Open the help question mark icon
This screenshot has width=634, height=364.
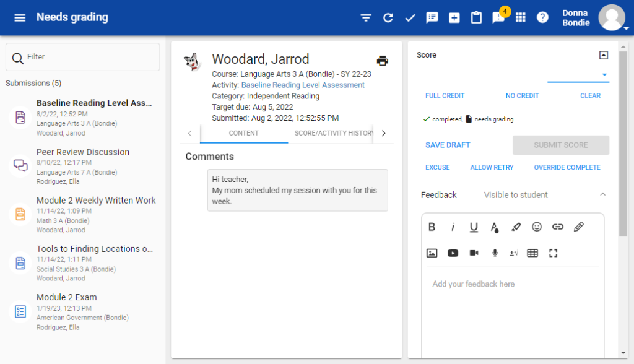click(542, 17)
